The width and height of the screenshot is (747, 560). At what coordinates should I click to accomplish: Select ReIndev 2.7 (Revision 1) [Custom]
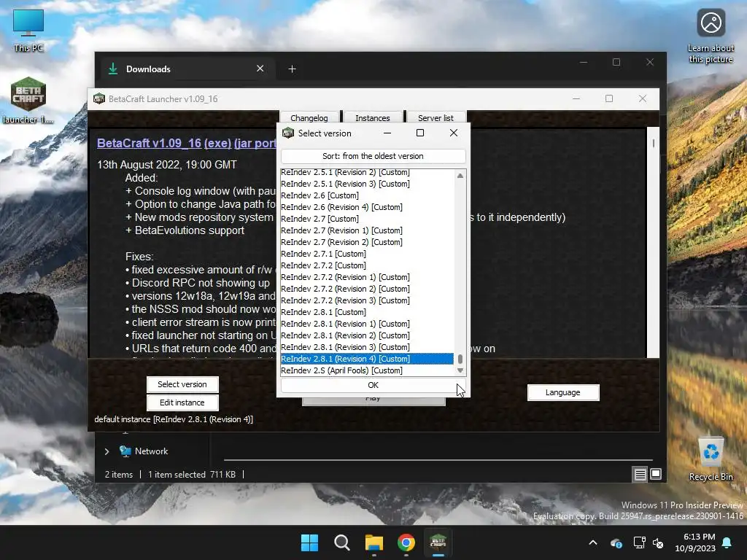pyautogui.click(x=367, y=230)
